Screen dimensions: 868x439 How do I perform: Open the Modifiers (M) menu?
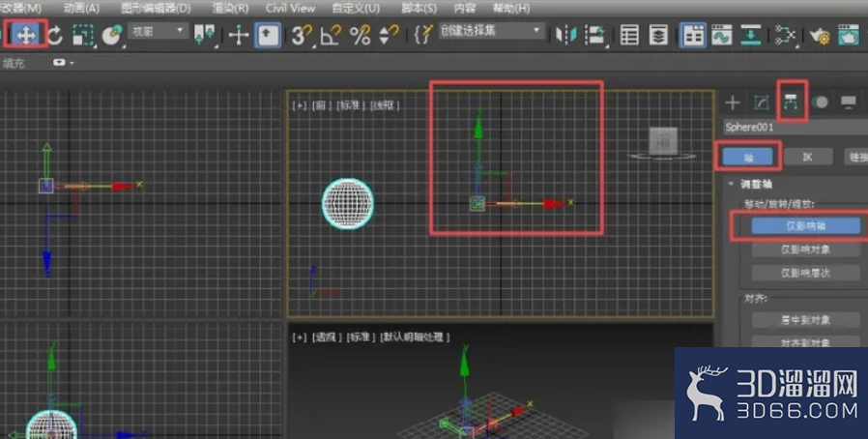pyautogui.click(x=21, y=9)
